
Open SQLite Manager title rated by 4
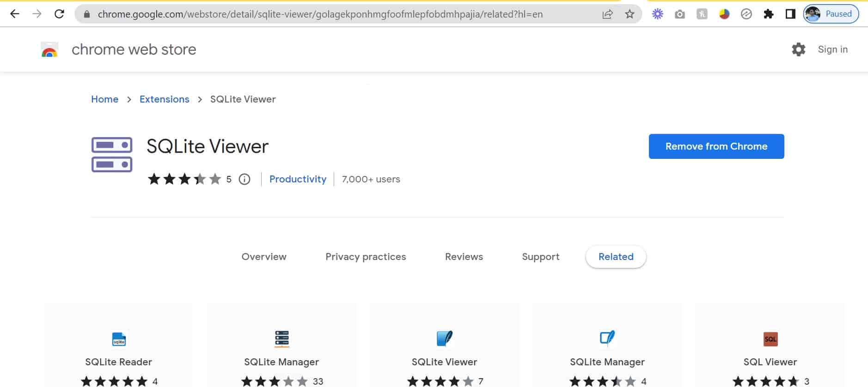[x=607, y=362]
